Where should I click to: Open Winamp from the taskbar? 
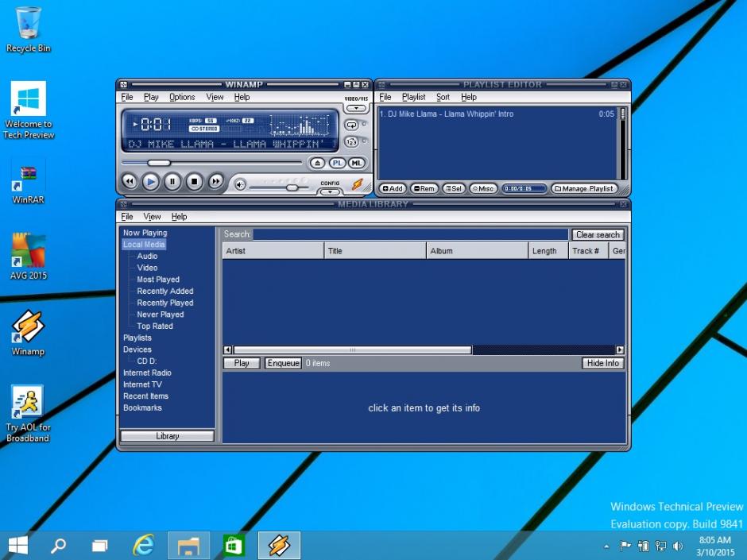point(278,546)
